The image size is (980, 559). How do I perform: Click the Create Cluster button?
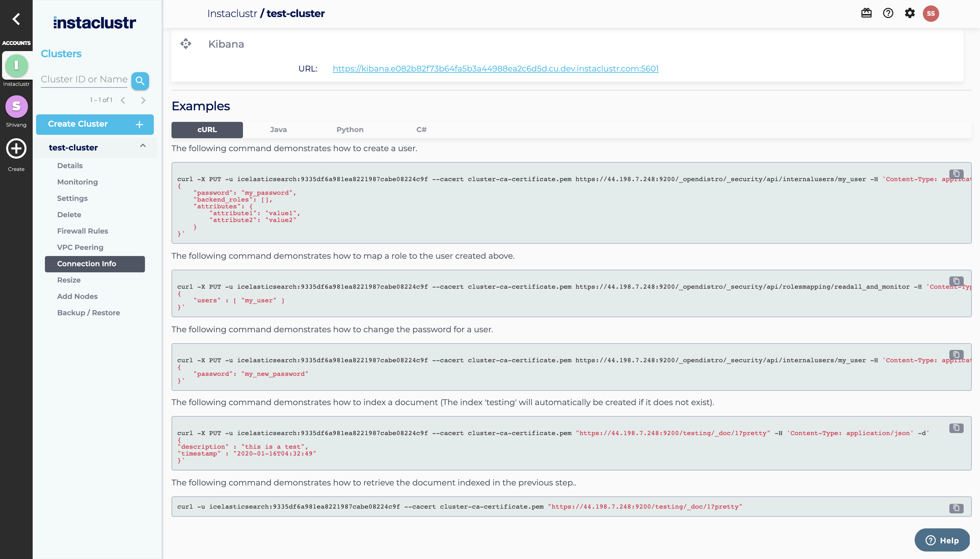tap(95, 124)
